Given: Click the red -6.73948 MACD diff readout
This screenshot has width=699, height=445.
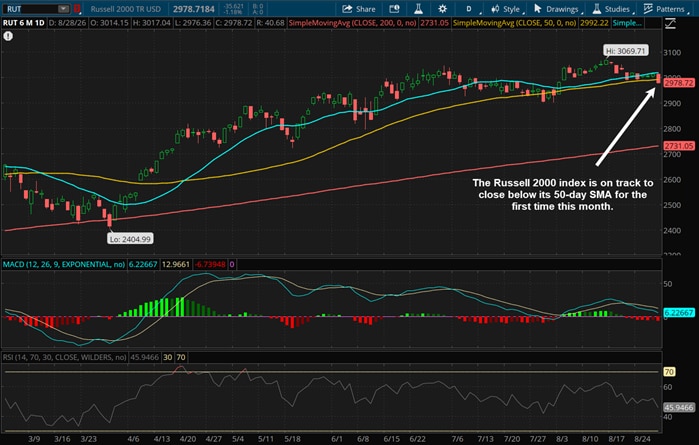Looking at the screenshot, I should click(210, 264).
